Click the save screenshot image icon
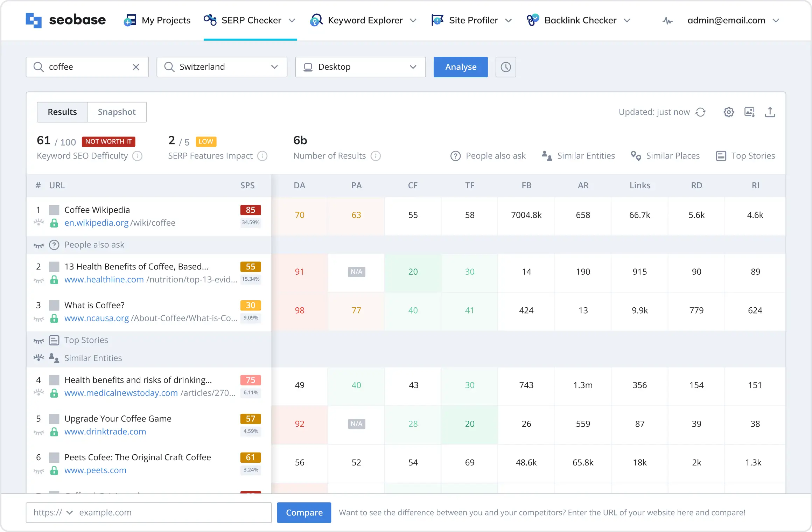 (x=749, y=112)
